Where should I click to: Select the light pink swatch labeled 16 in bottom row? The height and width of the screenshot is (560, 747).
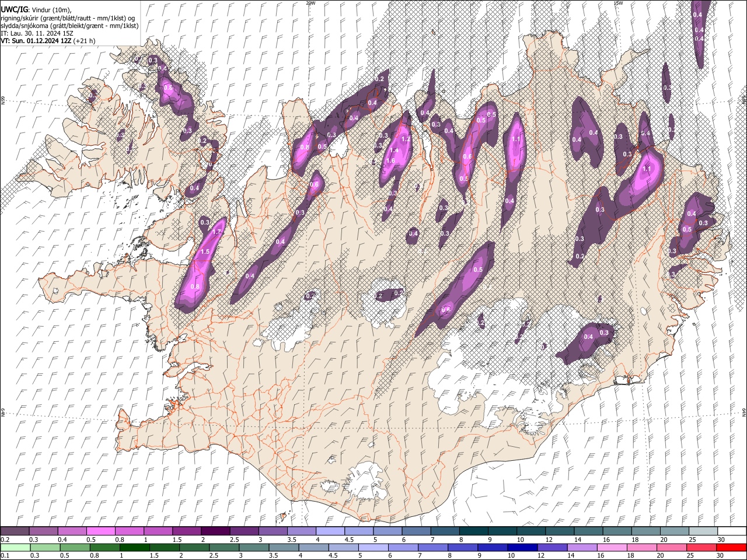pos(612,548)
